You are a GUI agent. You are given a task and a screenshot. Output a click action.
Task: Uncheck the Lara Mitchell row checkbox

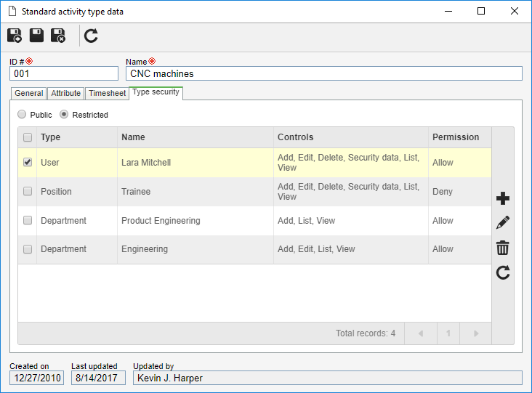(28, 162)
